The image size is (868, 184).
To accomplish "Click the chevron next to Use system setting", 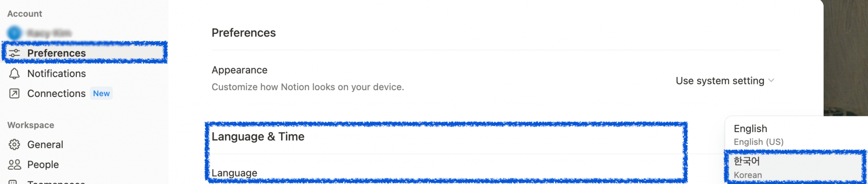I will click(x=771, y=81).
